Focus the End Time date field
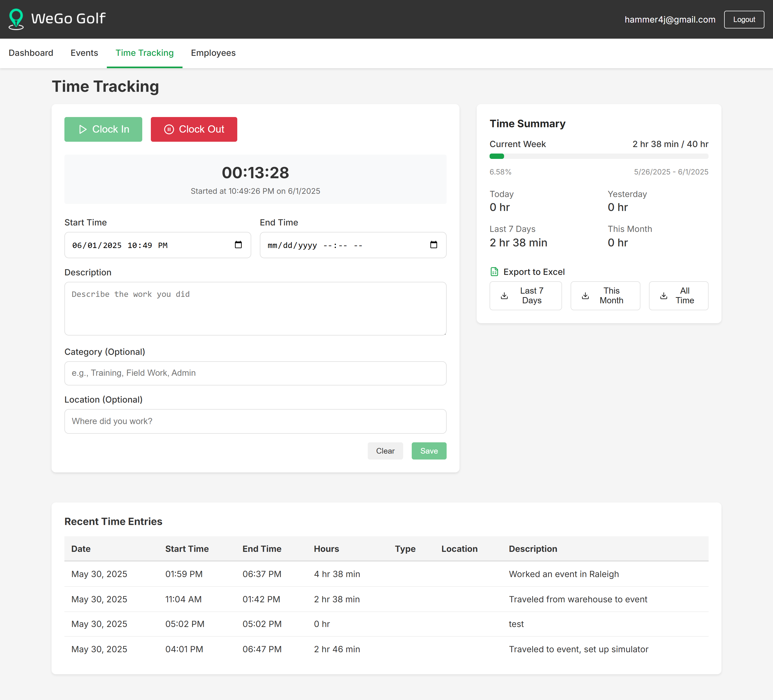 click(353, 245)
